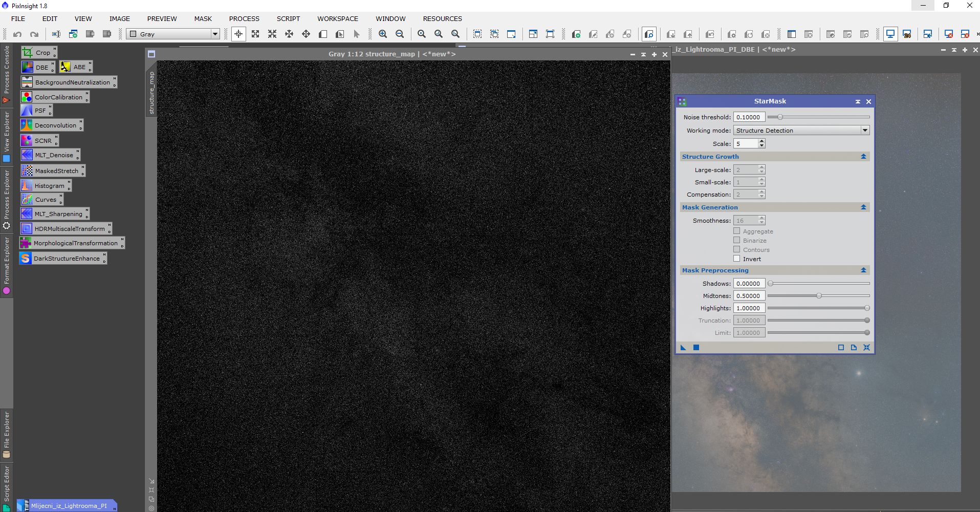Click the Zoom In magnifier icon
The image size is (980, 512).
pyautogui.click(x=383, y=34)
